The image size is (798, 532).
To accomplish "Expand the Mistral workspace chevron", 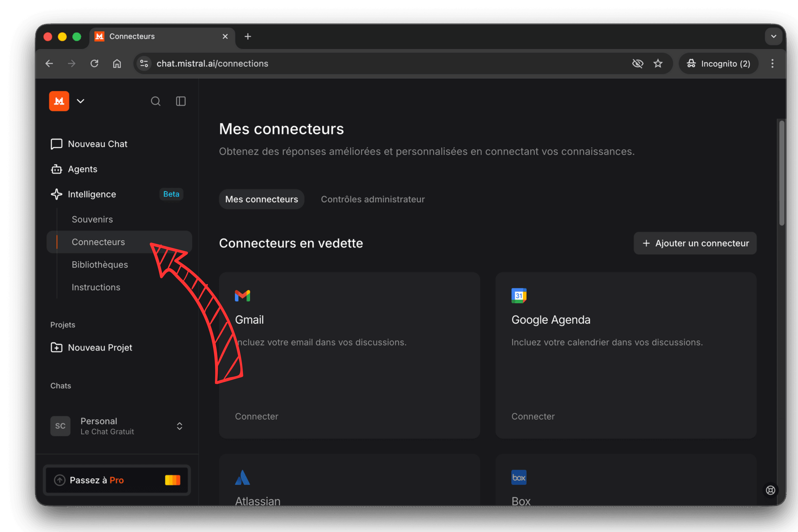I will (80, 101).
